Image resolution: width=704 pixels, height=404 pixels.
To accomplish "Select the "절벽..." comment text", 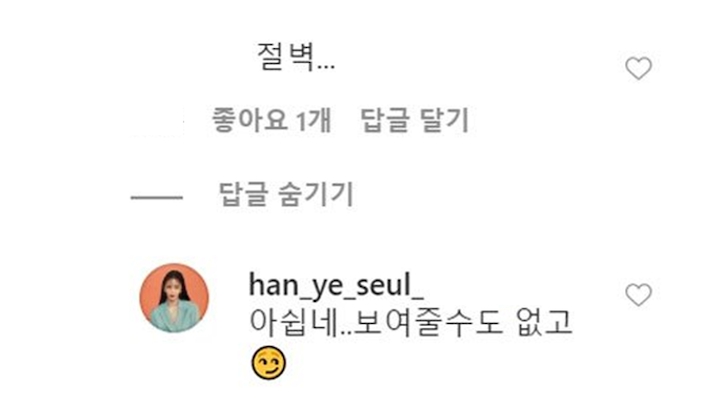I will click(x=296, y=57).
